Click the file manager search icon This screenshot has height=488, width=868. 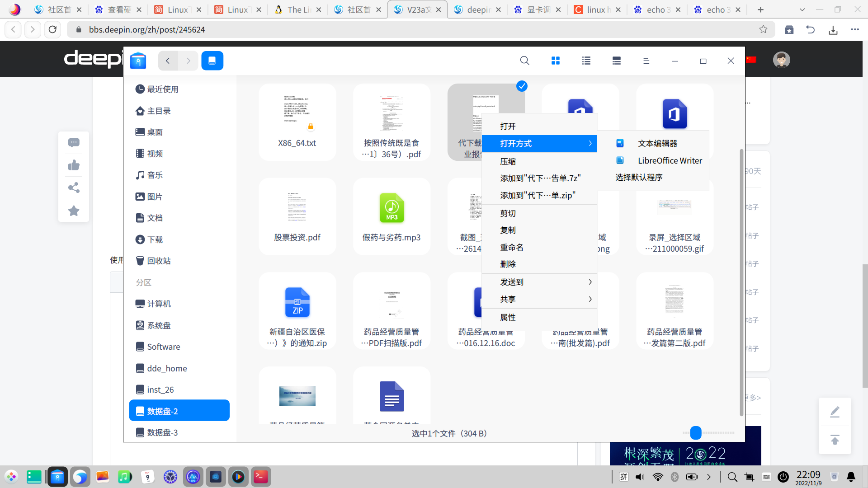pos(524,61)
